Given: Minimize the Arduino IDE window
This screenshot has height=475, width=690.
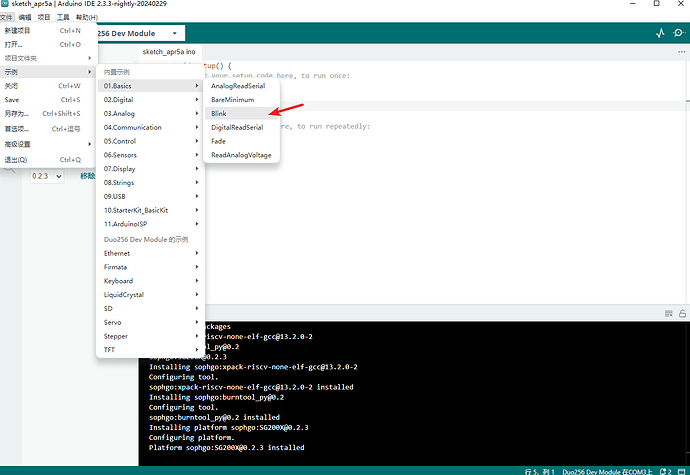Looking at the screenshot, I should 633,4.
